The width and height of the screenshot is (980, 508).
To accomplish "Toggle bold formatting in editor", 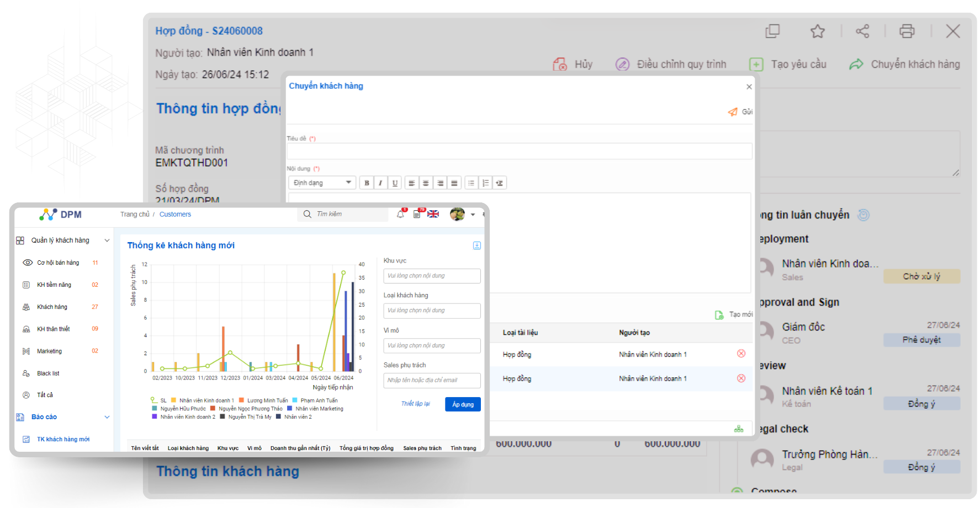I will pyautogui.click(x=367, y=183).
